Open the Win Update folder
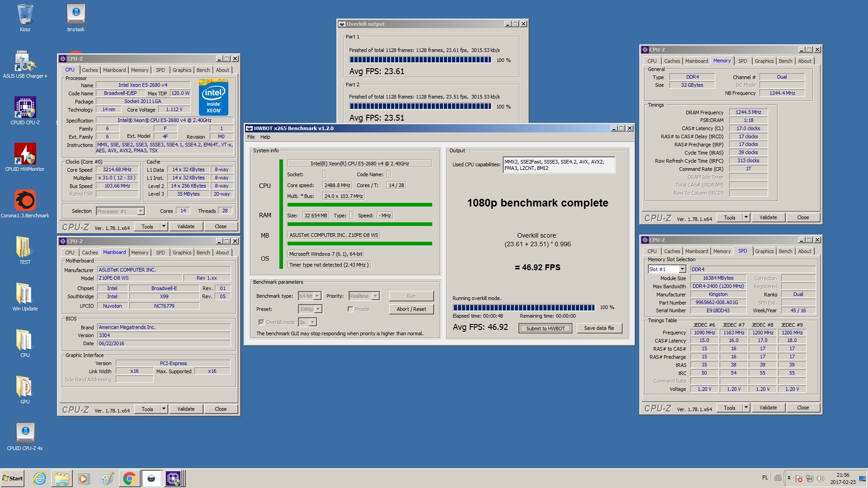 [25, 297]
